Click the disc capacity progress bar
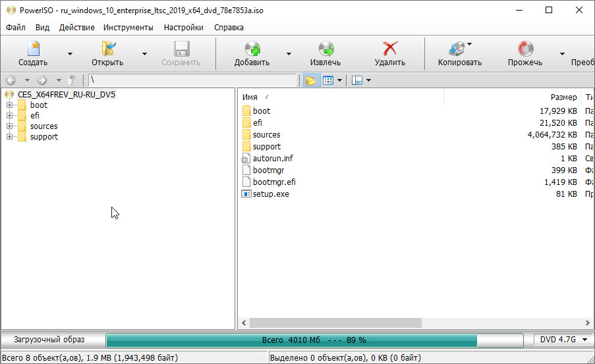Screen dimensions: 595x364 [313, 340]
